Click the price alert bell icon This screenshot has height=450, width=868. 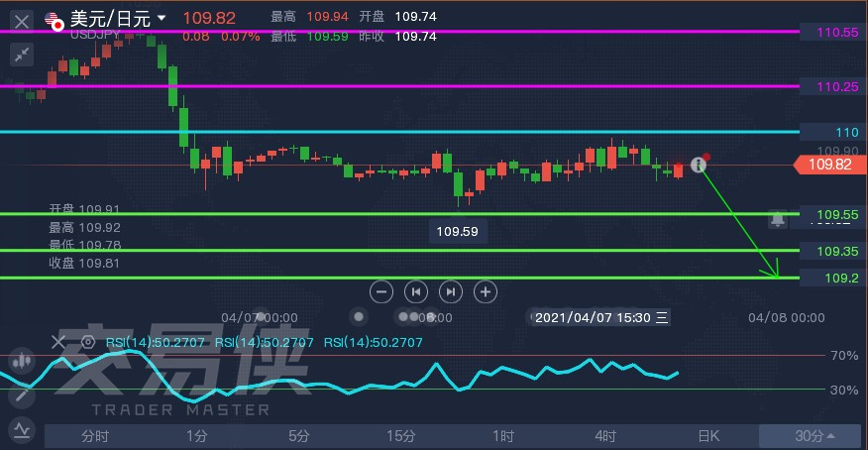[x=778, y=219]
